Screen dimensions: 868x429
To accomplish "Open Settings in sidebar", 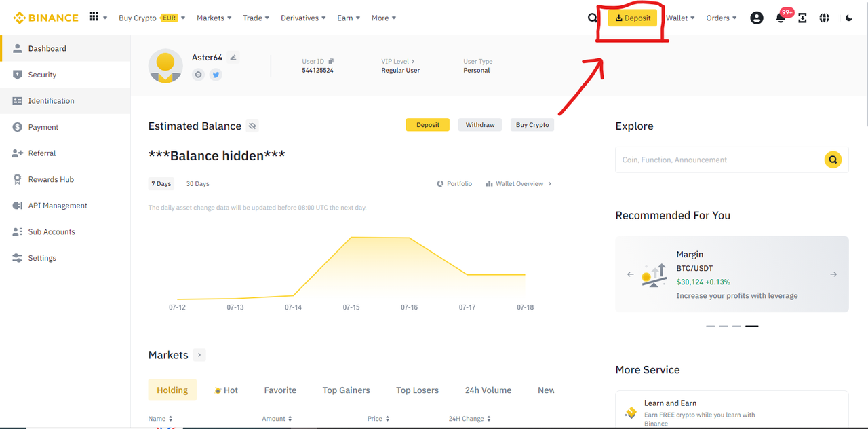I will tap(65, 258).
